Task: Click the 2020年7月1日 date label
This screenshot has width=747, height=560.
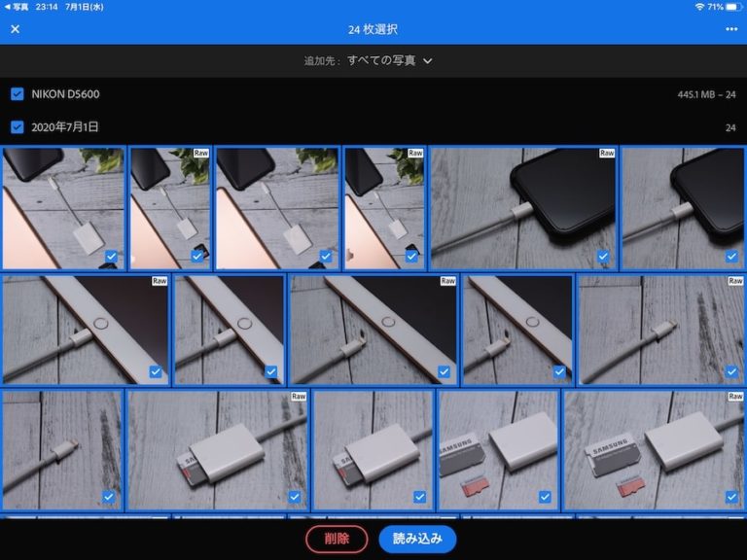Action: coord(65,127)
